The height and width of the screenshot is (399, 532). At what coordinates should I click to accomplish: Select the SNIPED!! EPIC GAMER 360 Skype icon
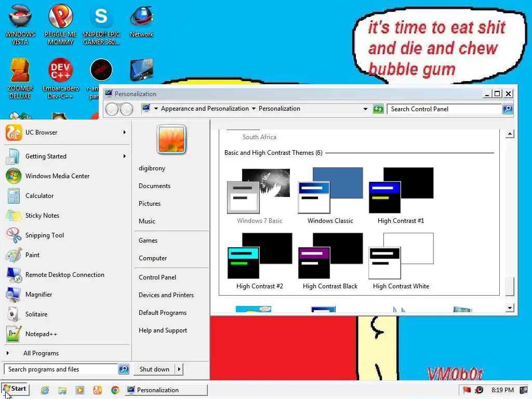101,24
